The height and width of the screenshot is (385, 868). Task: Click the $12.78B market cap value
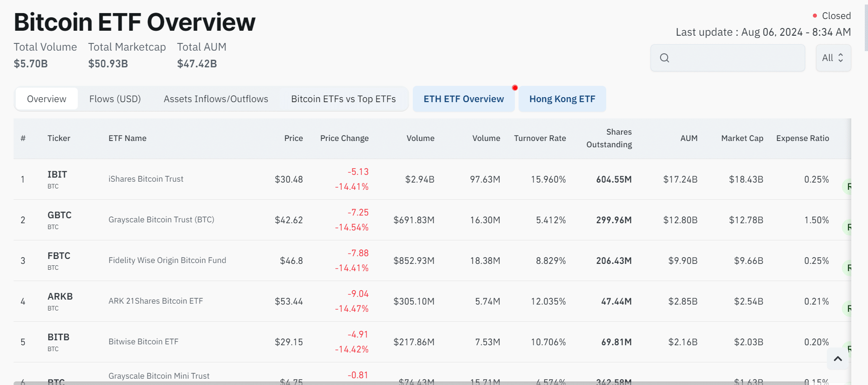(x=746, y=220)
